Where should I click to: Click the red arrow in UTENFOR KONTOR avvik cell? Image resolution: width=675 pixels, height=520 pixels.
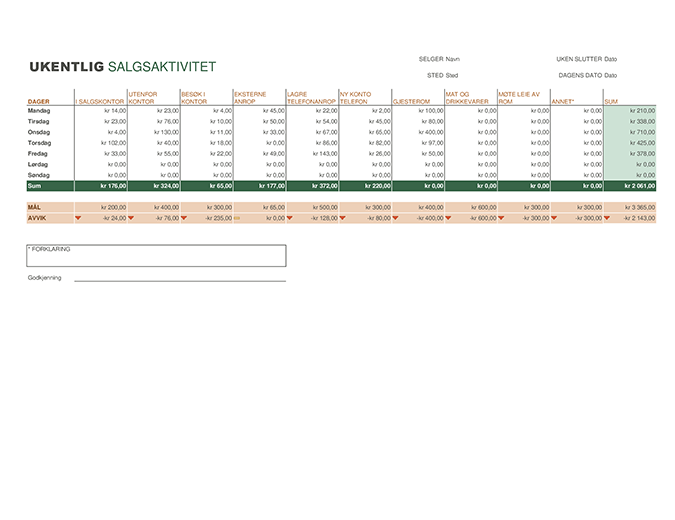(131, 218)
